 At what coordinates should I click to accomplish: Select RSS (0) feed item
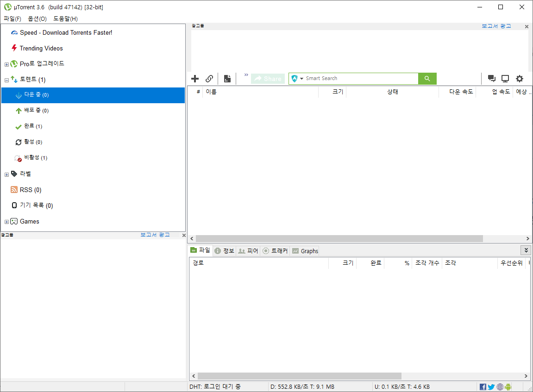tap(31, 190)
